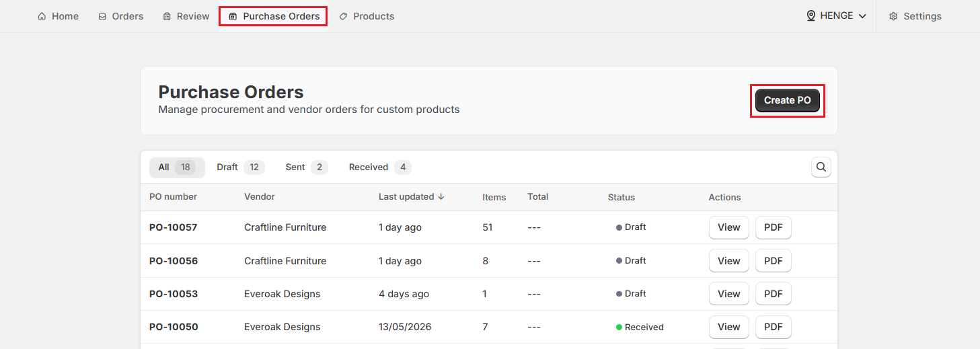980x349 pixels.
Task: Click the PO-10053 number cell
Action: pos(174,294)
